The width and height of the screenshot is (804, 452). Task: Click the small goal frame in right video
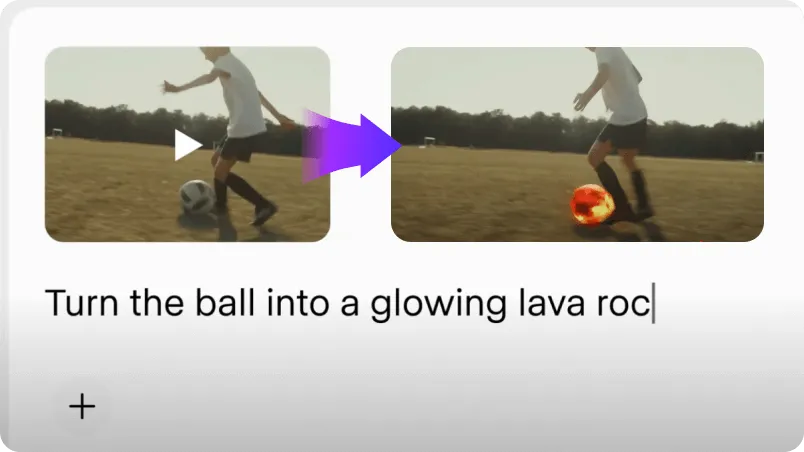click(430, 141)
